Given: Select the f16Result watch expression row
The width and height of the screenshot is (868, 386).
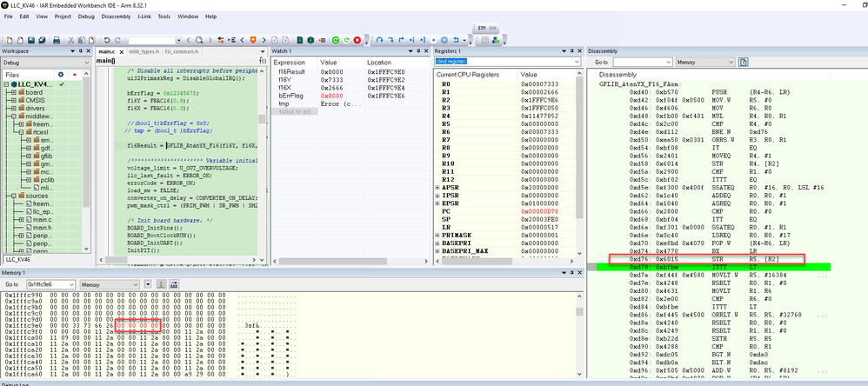Looking at the screenshot, I should point(348,72).
